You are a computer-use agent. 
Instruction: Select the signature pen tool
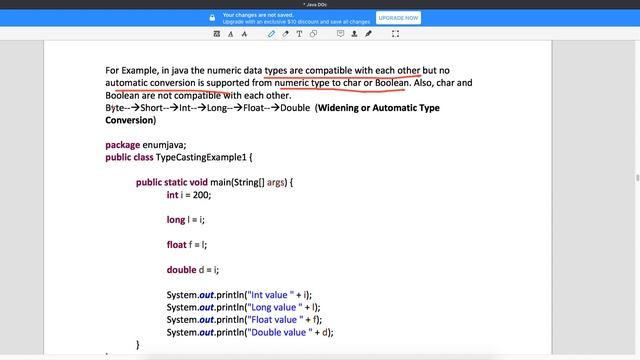(x=368, y=34)
